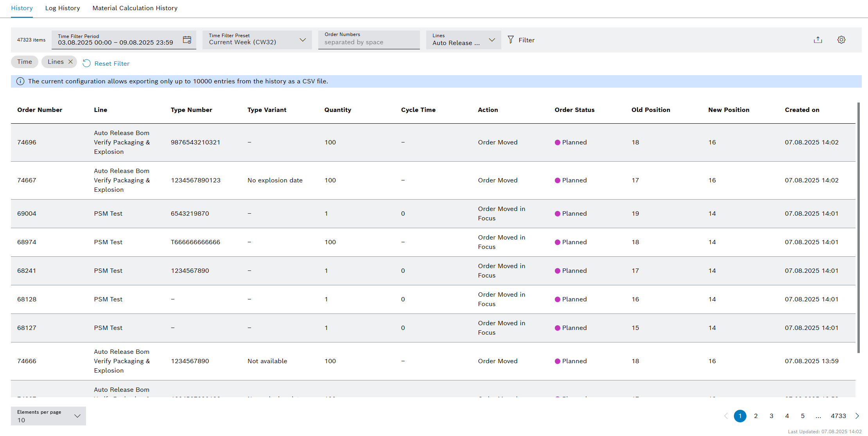The height and width of the screenshot is (436, 868).
Task: Jump to last page 4733
Action: click(x=838, y=416)
